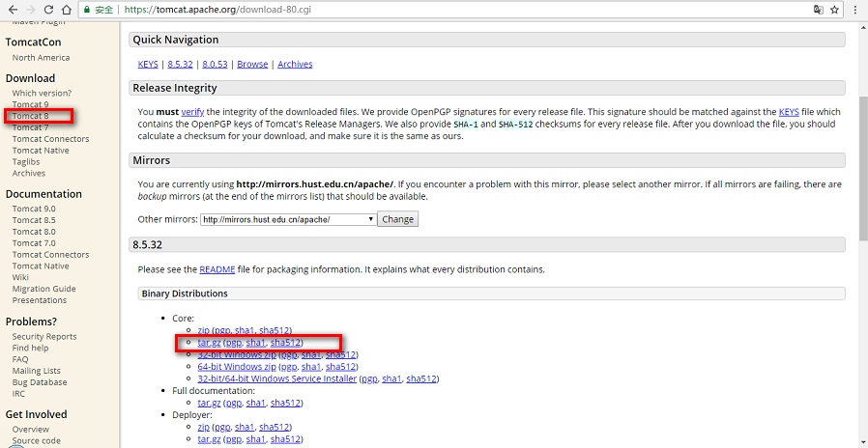Open Browse link in Quick Navigation
This screenshot has width=868, height=448.
click(252, 64)
